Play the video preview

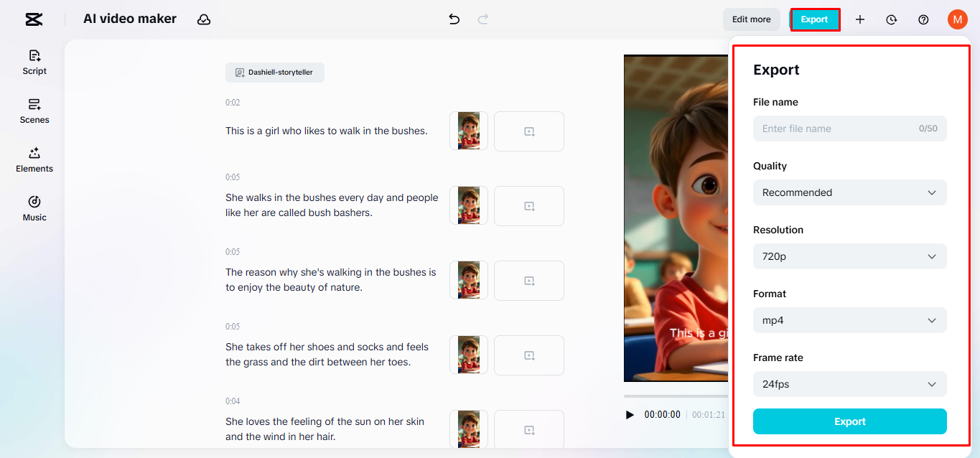(x=630, y=414)
